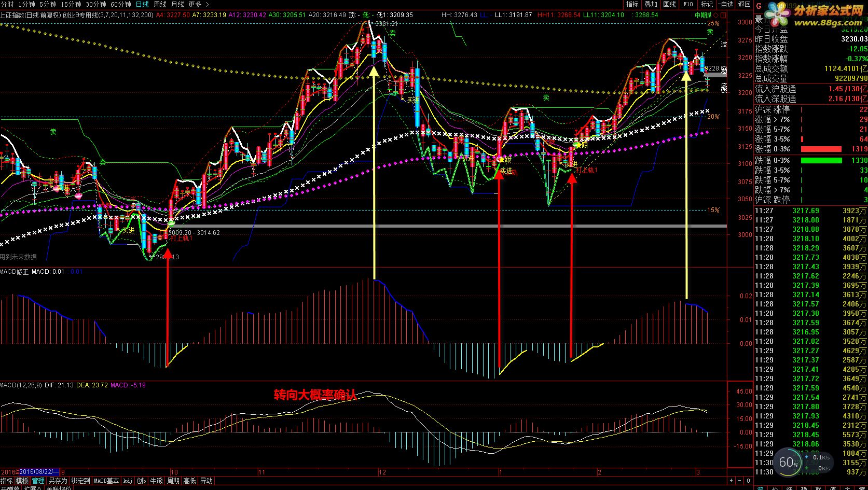Image resolution: width=868 pixels, height=490 pixels.
Task: Click 绑定到 in bottom bar
Action: pos(80,481)
